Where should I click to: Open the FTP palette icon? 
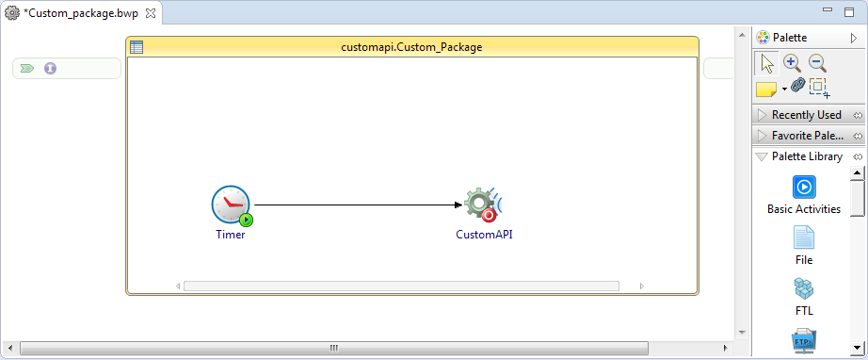804,340
